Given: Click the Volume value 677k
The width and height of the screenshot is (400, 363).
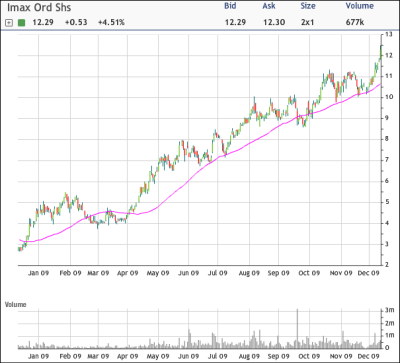Looking at the screenshot, I should coord(354,23).
